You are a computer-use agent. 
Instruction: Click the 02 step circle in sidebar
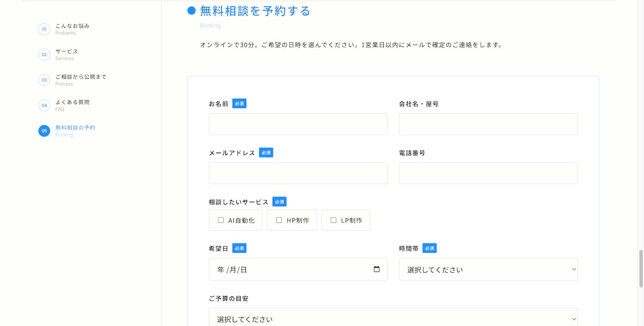click(x=44, y=54)
